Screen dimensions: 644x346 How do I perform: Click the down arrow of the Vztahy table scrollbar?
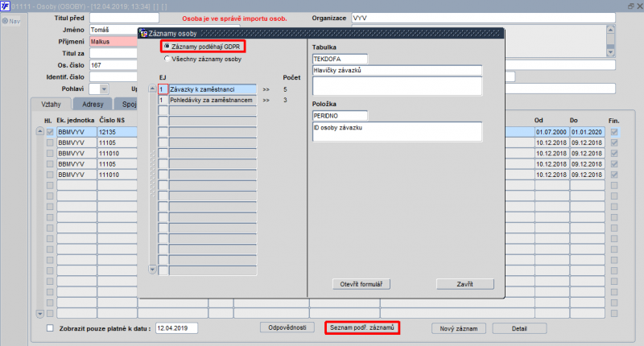39,314
